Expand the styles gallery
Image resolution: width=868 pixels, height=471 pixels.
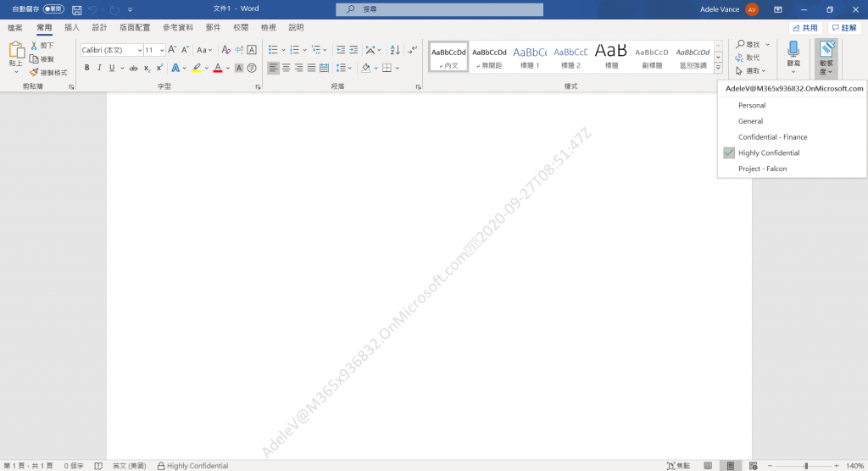click(x=718, y=68)
